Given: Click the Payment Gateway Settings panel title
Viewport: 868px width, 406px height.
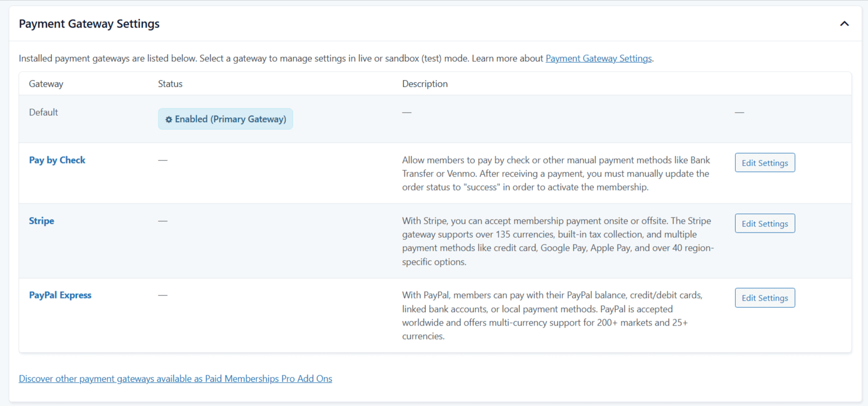Looking at the screenshot, I should pos(89,24).
